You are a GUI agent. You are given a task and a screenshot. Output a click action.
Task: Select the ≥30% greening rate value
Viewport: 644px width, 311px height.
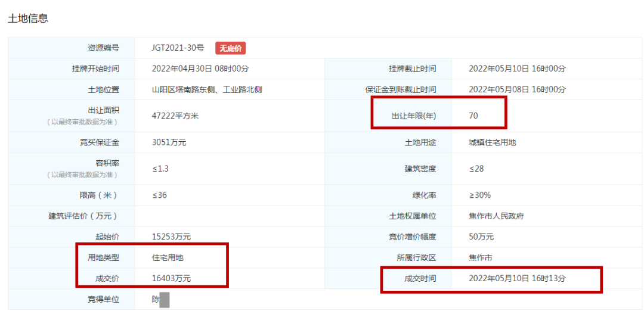(x=480, y=195)
